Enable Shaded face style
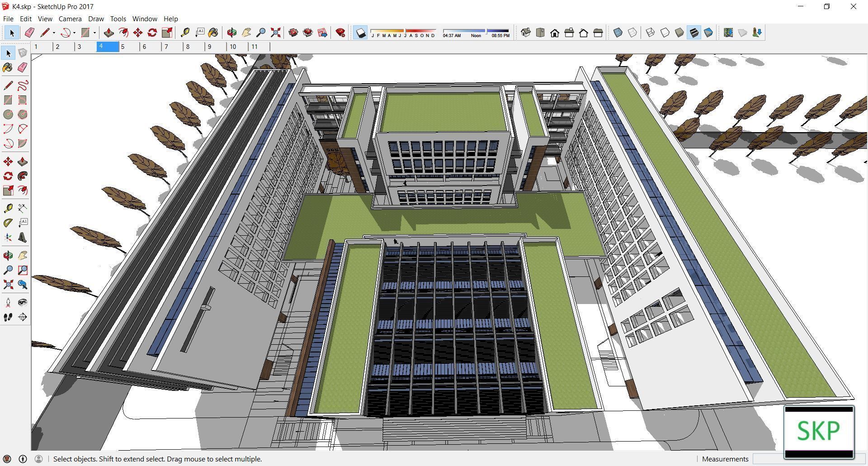 679,33
